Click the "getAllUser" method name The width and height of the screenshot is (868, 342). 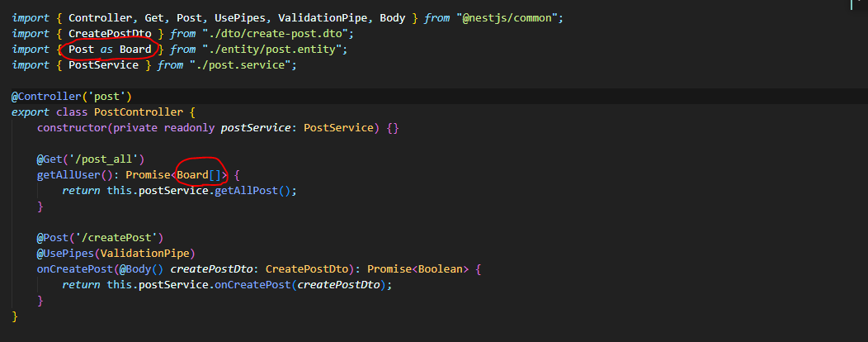click(x=68, y=175)
